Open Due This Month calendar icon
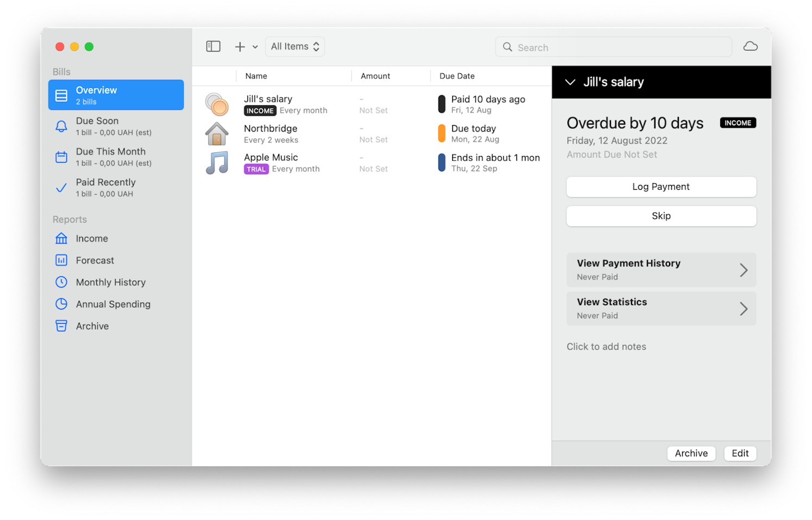Screen dimensions: 812x520 61,157
